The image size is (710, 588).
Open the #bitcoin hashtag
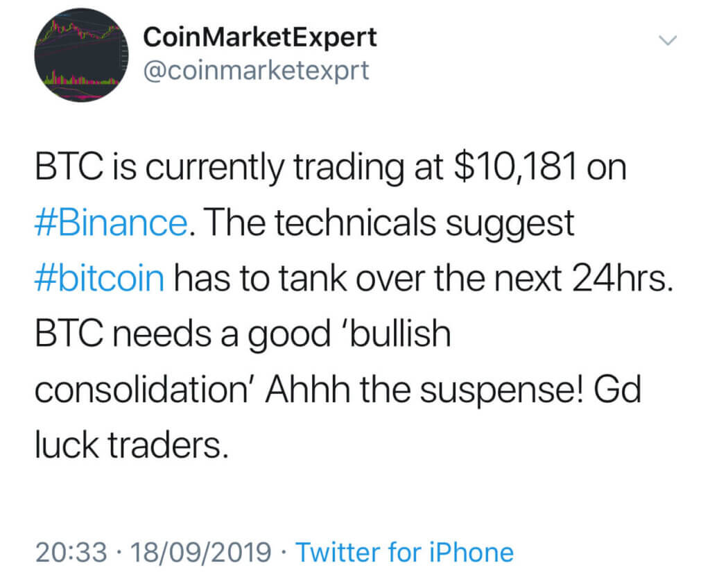(99, 278)
